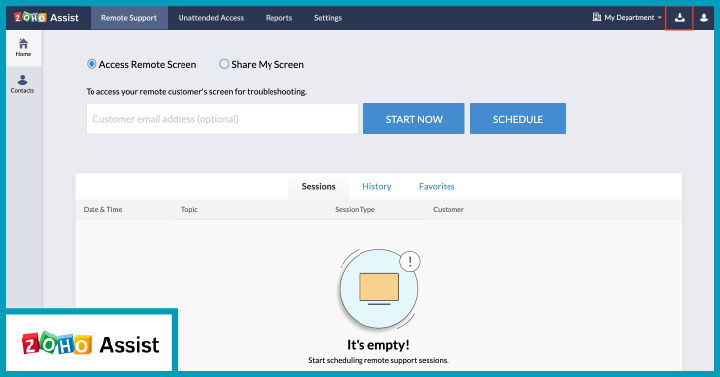Click the Zoho Assist logo in header

point(46,17)
